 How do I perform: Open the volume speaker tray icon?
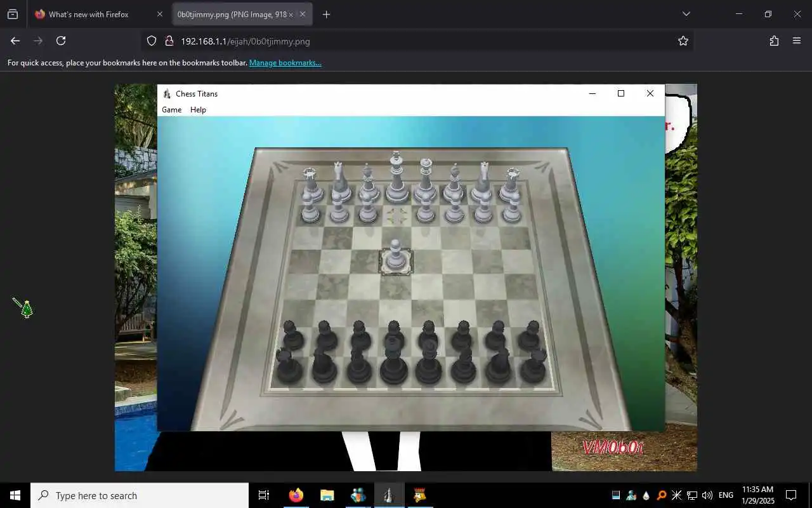click(x=707, y=495)
